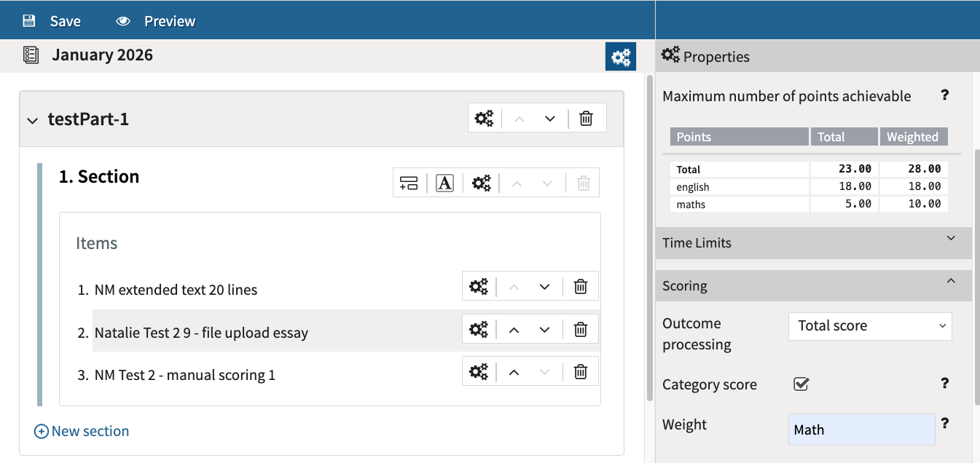Collapse the testPart-1 chevron
The image size is (980, 463).
[32, 120]
